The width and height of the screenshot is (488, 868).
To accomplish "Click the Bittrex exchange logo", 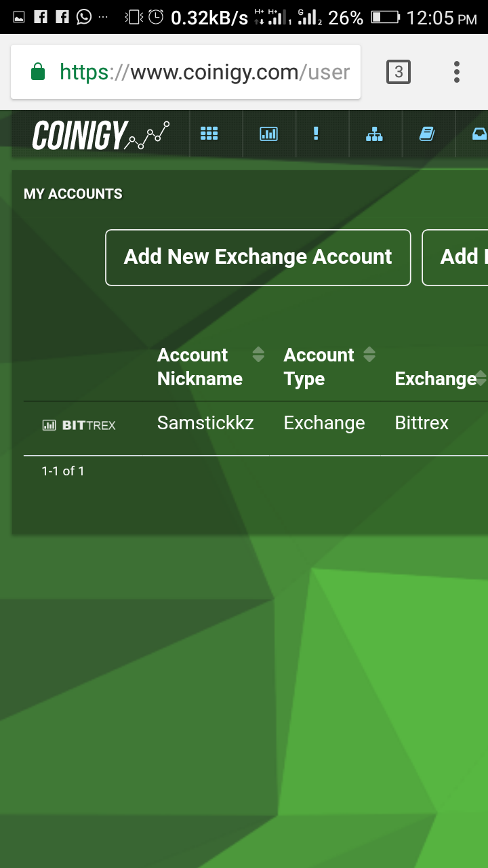I will (x=79, y=425).
